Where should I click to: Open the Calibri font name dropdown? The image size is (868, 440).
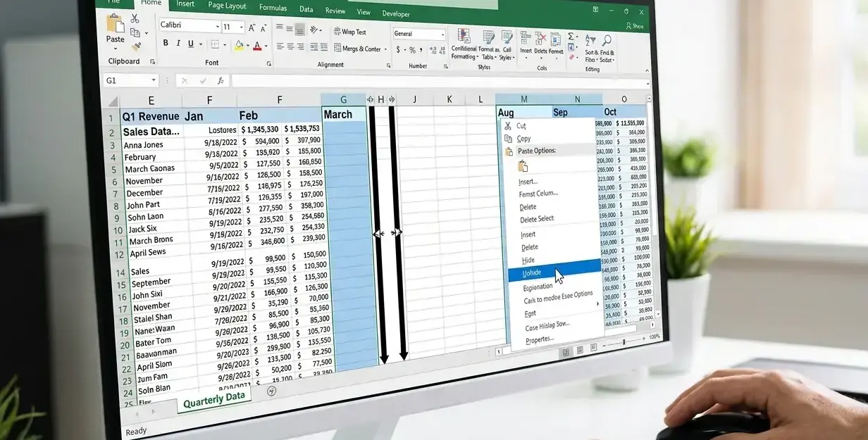click(217, 26)
